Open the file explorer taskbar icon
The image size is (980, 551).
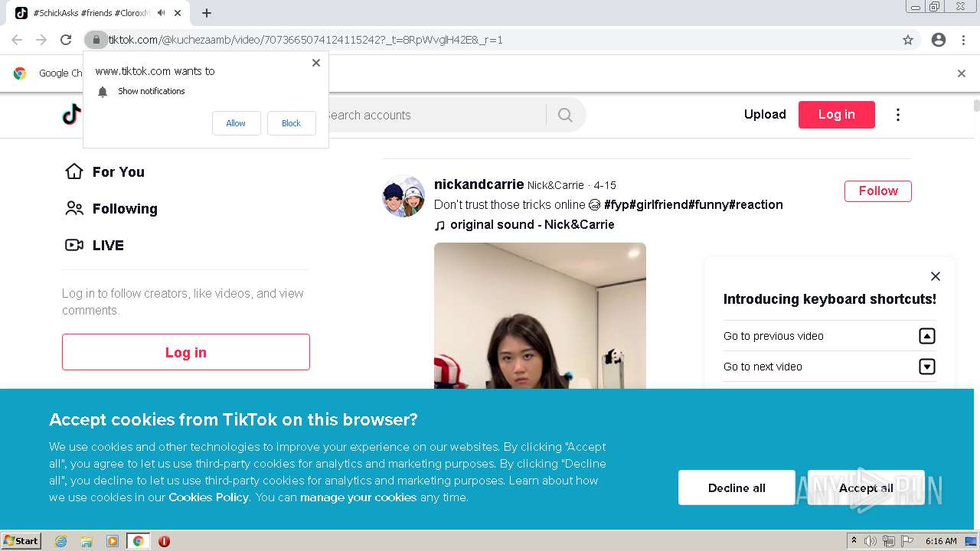coord(87,541)
